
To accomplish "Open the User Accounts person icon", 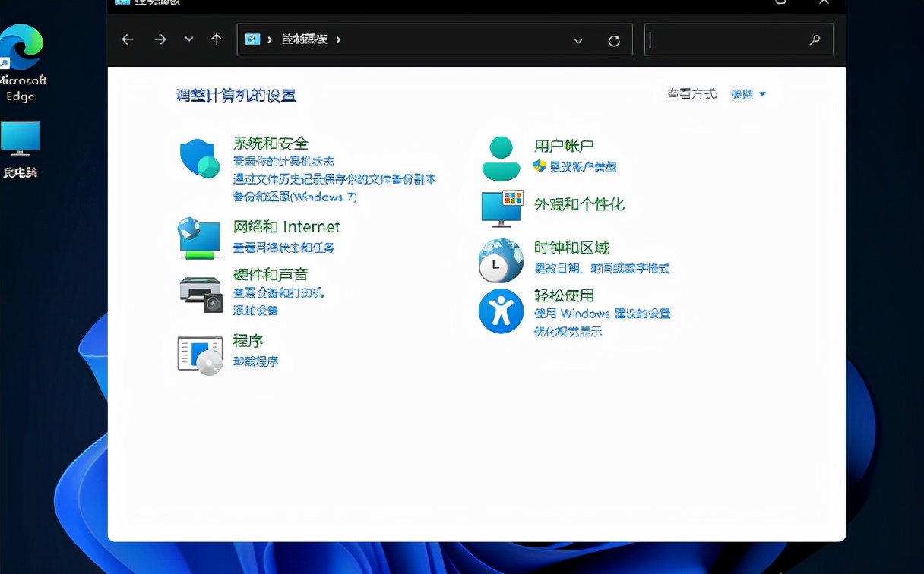I will tap(501, 159).
